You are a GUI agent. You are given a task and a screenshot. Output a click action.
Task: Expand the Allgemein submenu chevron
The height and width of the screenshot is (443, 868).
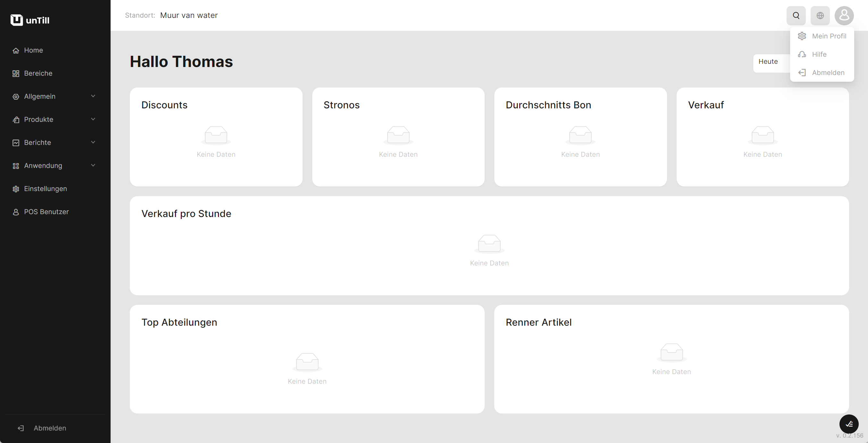[x=93, y=96]
